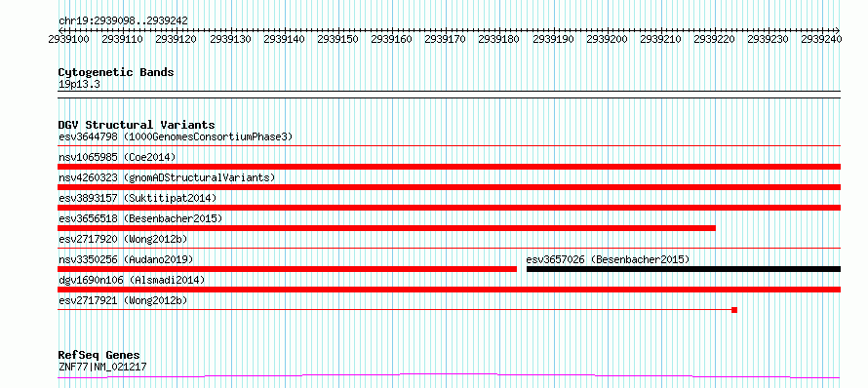The image size is (868, 388).
Task: Open the esv3657026 (Besenbacher2015) label
Action: (x=608, y=259)
